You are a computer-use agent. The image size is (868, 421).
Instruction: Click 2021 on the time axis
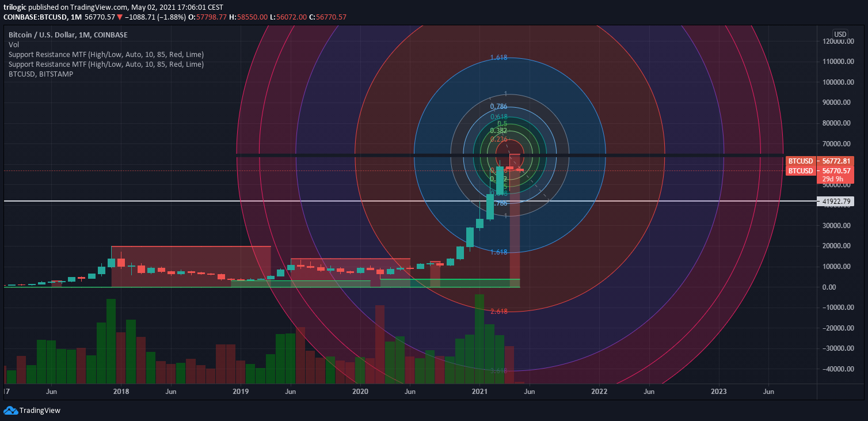(x=479, y=392)
